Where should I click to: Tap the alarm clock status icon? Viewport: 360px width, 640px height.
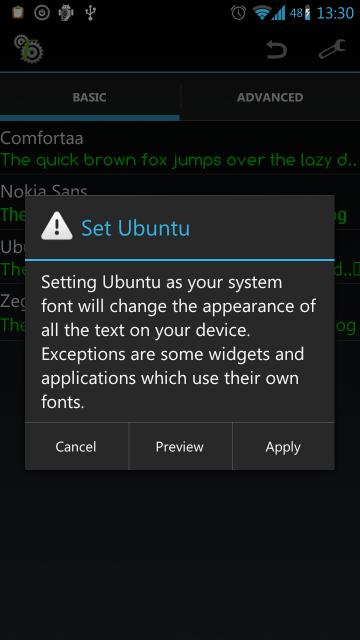point(238,13)
